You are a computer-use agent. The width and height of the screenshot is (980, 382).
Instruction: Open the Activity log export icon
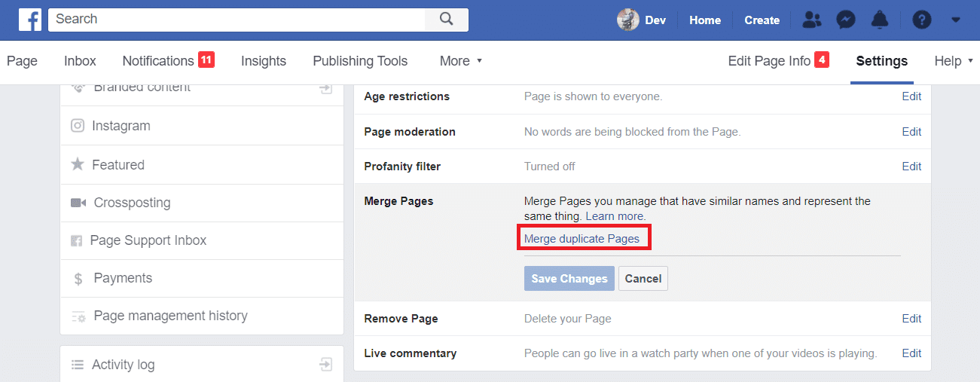coord(325,365)
